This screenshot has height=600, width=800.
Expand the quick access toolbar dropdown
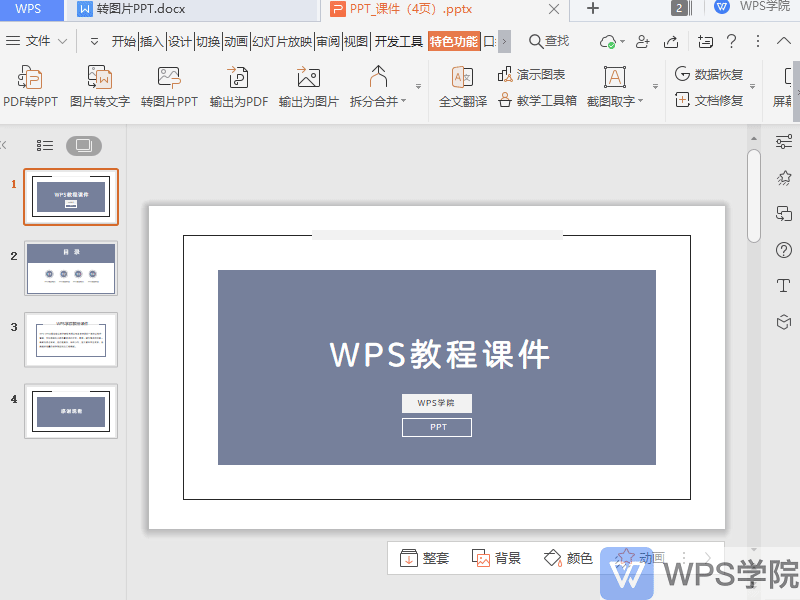(x=94, y=41)
